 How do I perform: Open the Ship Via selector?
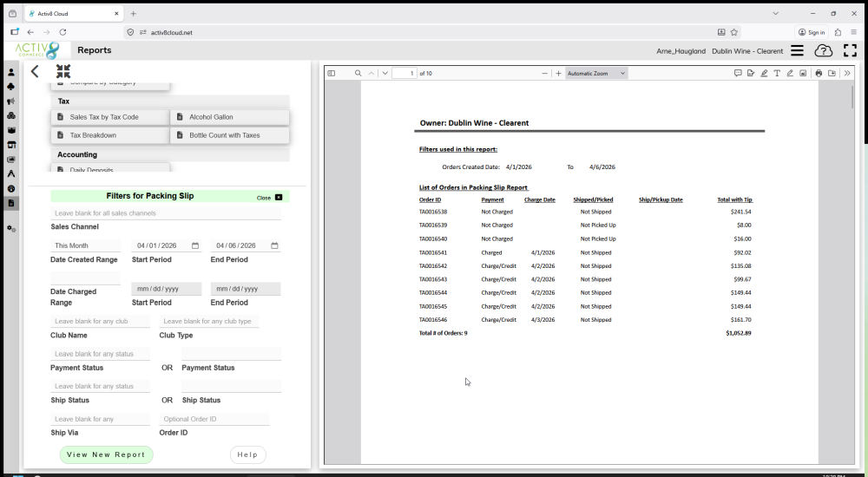(100, 419)
